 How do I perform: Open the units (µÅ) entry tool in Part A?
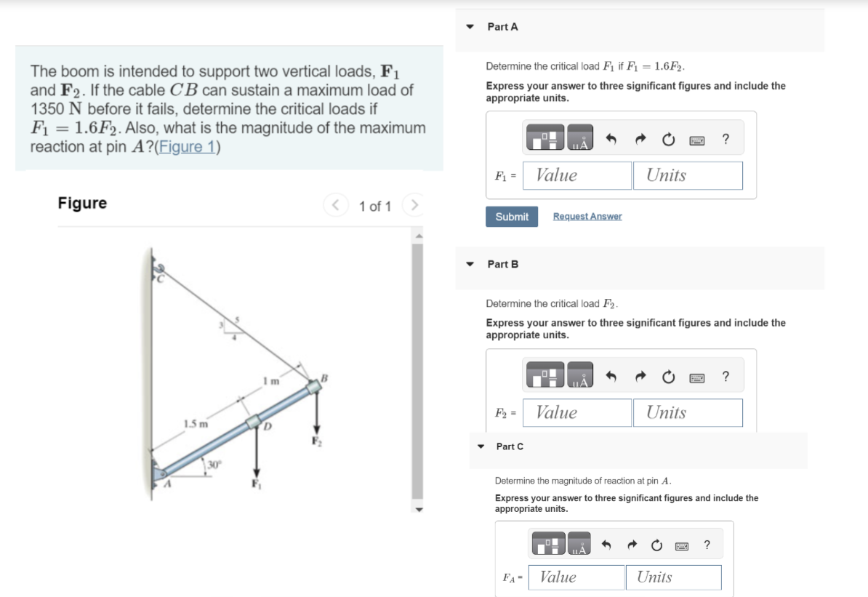[580, 138]
